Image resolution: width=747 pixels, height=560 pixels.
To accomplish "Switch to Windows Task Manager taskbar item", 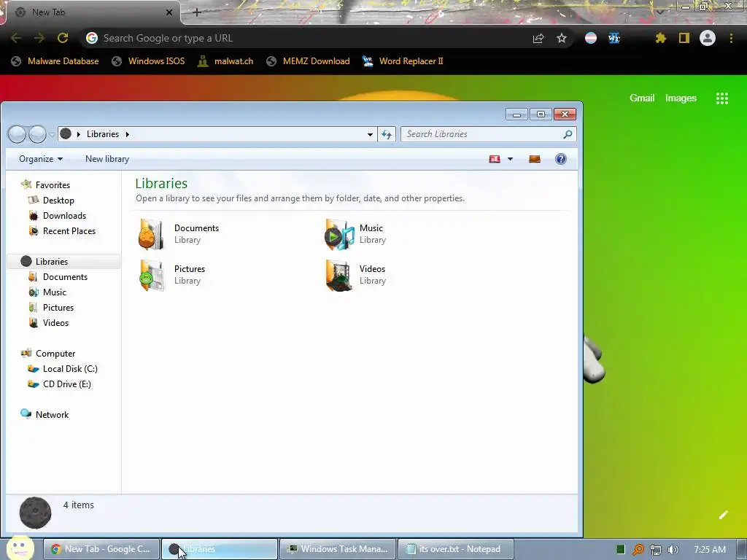I will 338,549.
